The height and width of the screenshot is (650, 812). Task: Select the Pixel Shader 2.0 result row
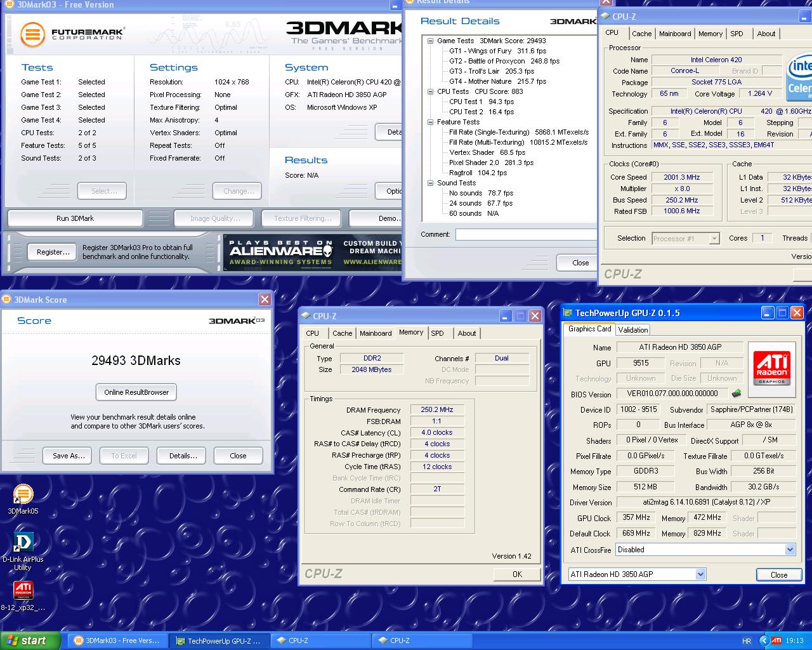tap(491, 162)
